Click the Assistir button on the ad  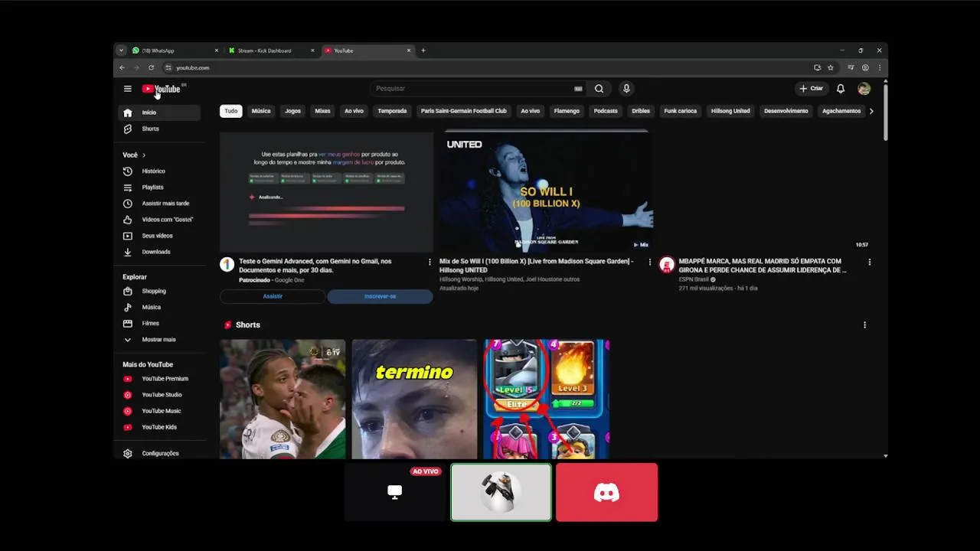(x=273, y=296)
